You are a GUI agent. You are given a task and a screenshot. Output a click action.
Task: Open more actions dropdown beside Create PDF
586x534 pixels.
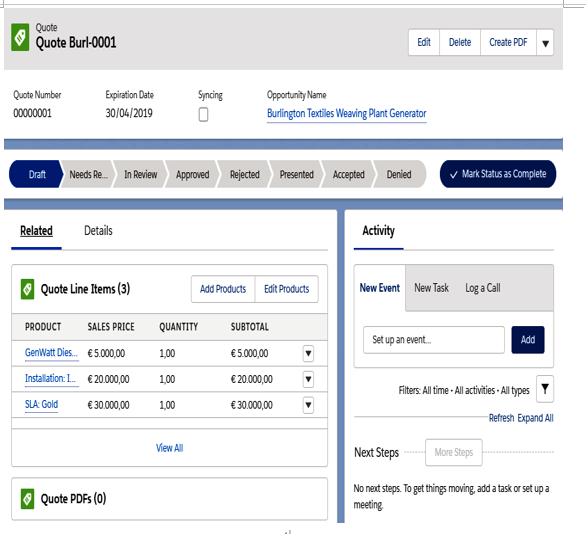[545, 43]
